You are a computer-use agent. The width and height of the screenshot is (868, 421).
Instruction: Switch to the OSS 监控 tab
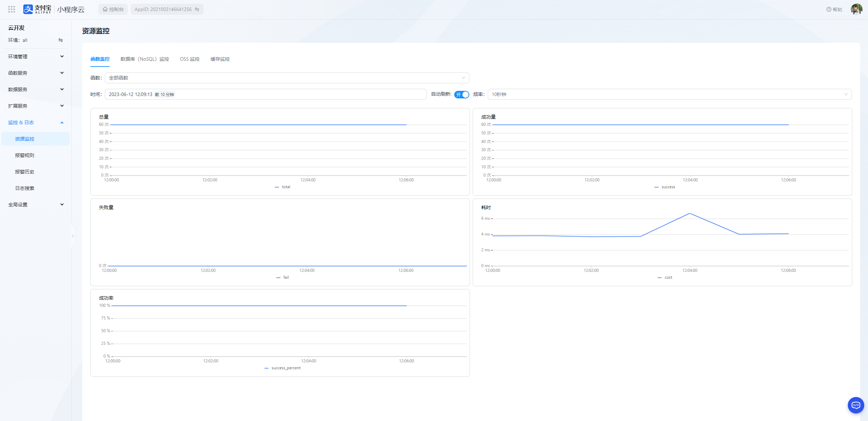[x=189, y=59]
